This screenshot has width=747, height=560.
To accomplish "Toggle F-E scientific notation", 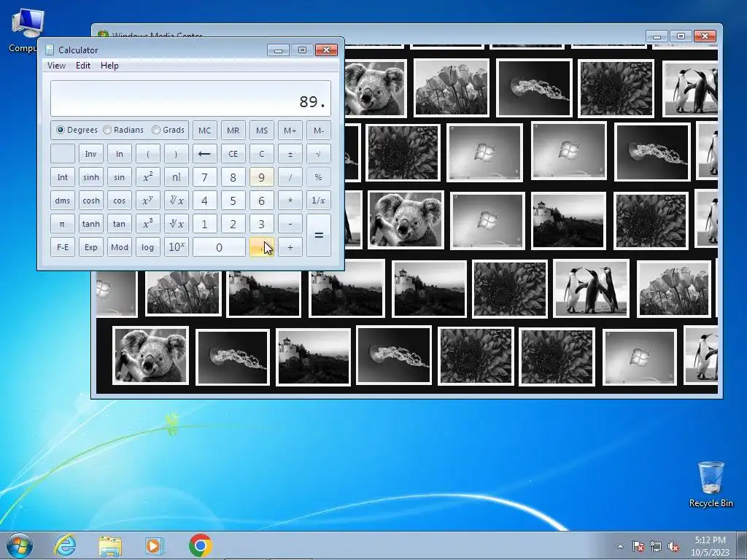I will (x=63, y=247).
